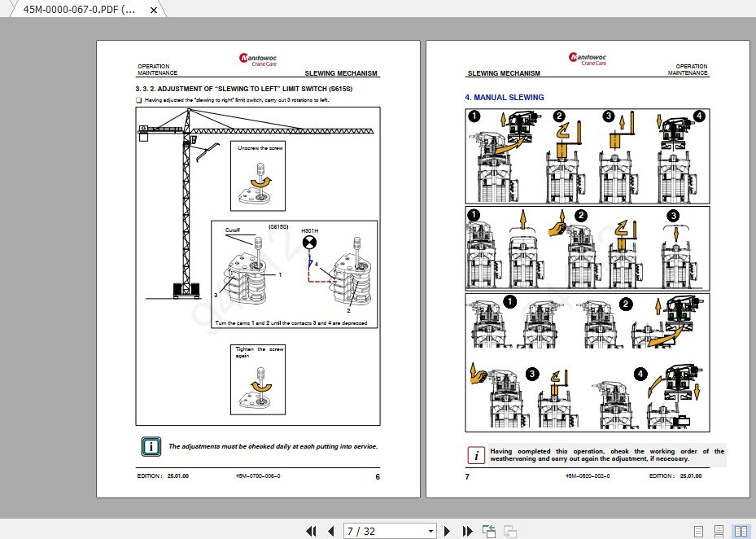Click the Tighten the screw again diagram
This screenshot has height=539, width=756.
coord(259,379)
